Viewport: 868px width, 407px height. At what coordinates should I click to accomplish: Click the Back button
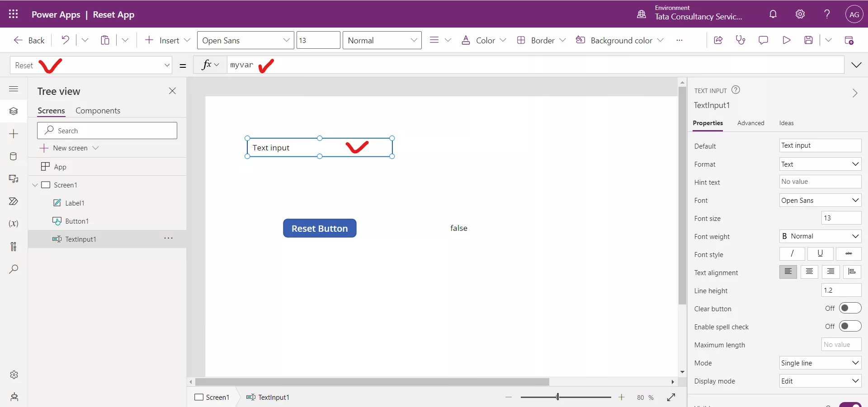28,40
